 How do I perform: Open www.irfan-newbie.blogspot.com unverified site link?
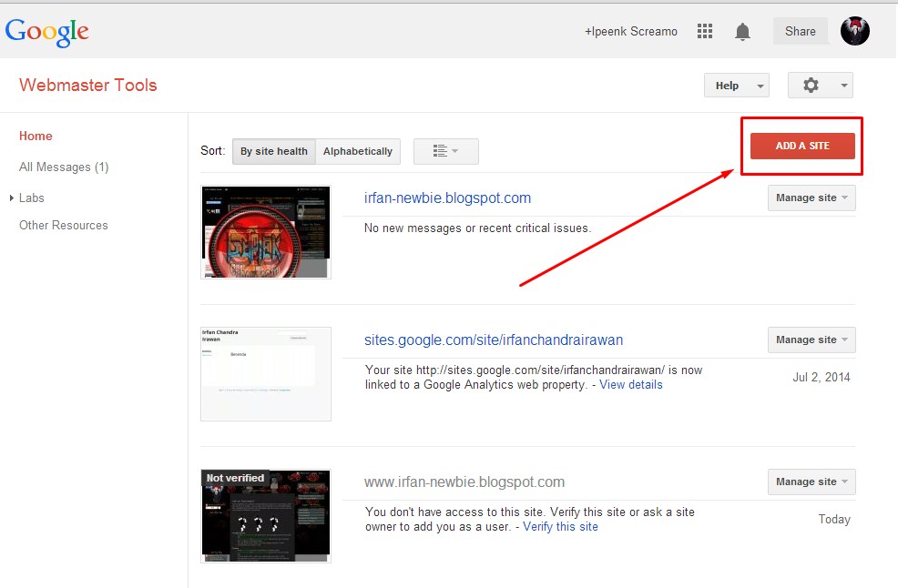464,482
